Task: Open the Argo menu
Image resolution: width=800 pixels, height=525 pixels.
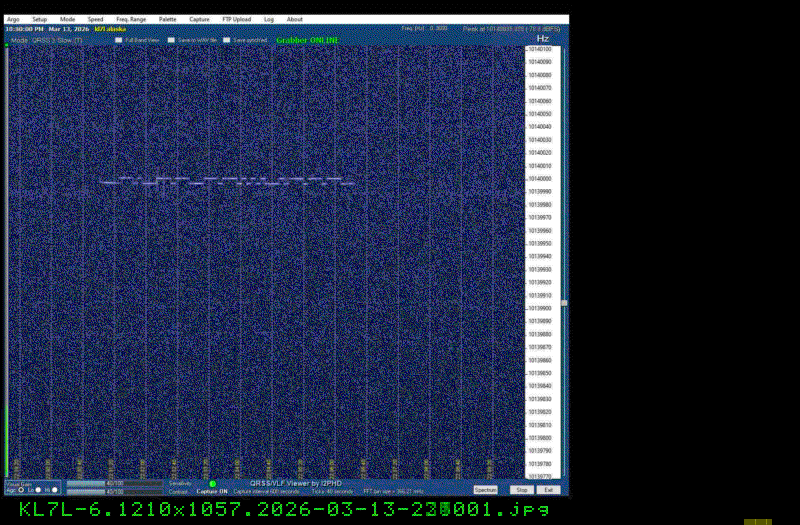Action: pyautogui.click(x=13, y=19)
